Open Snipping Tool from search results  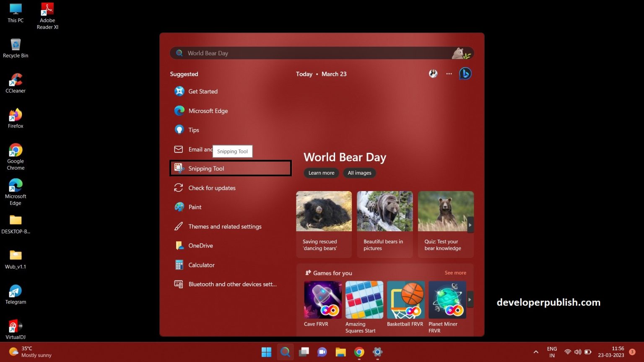[206, 168]
